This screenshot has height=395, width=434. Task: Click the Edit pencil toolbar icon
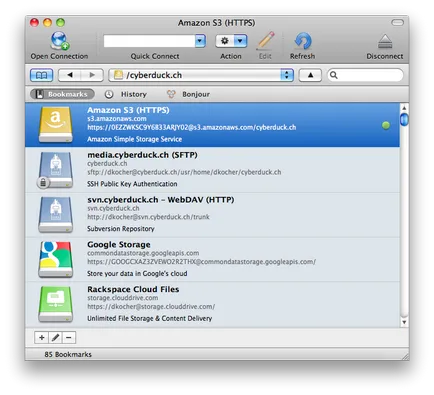pos(266,41)
